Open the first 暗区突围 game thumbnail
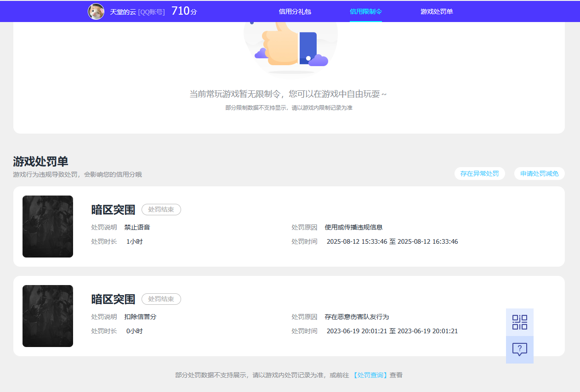 pyautogui.click(x=48, y=227)
